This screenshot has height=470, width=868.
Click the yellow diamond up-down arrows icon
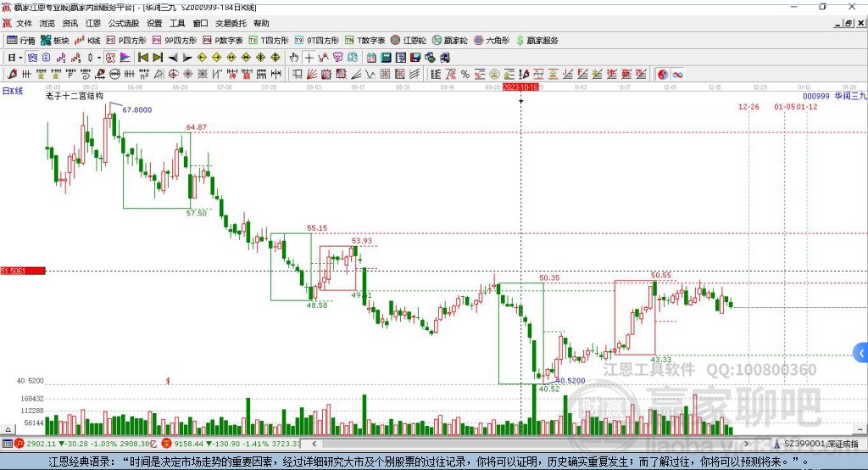point(275,58)
